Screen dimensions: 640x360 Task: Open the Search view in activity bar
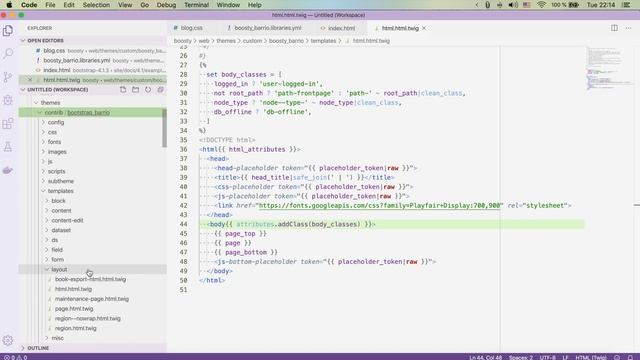8,53
